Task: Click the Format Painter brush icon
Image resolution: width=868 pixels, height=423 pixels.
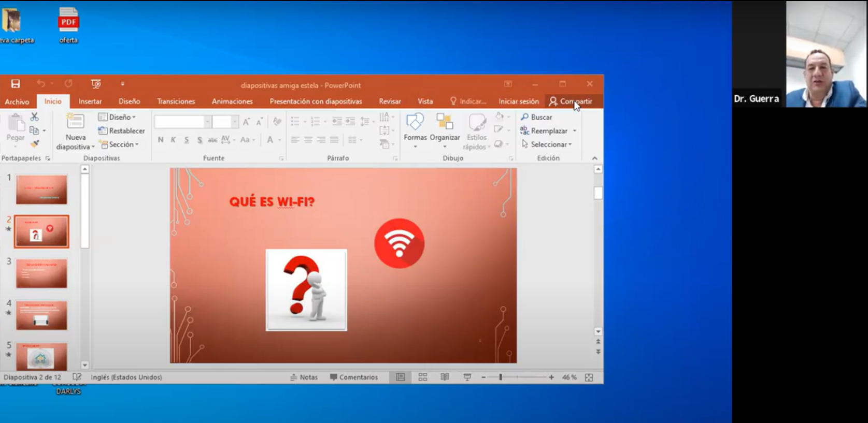Action: click(x=35, y=144)
